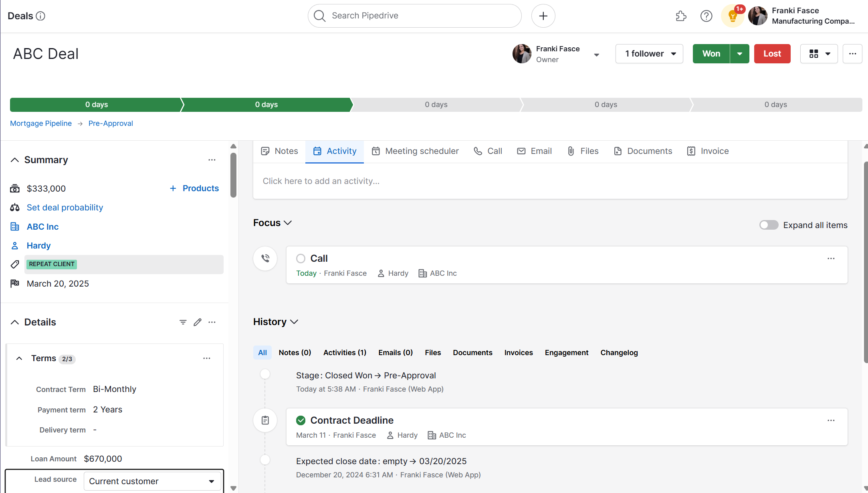Viewport: 868px width, 493px height.
Task: Click the user avatar in top bar
Action: click(757, 16)
